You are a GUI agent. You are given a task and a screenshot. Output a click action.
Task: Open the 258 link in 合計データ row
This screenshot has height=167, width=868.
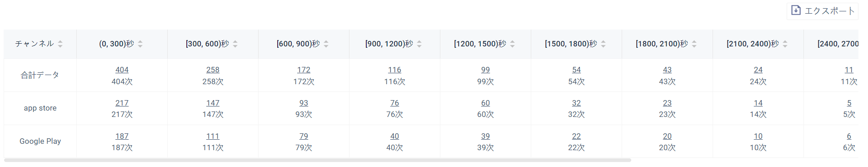click(213, 70)
